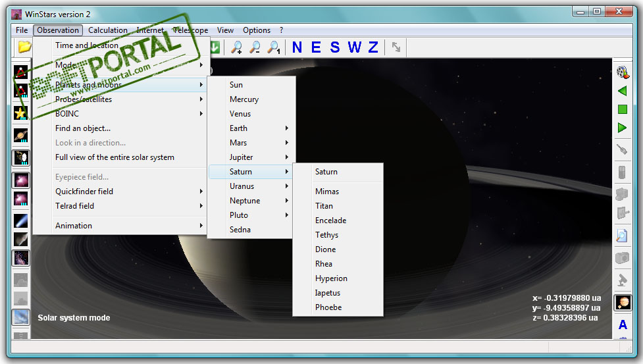Viewport: 643px width, 364px height.
Task: Toggle the yellow star sidebar icon
Action: (20, 113)
